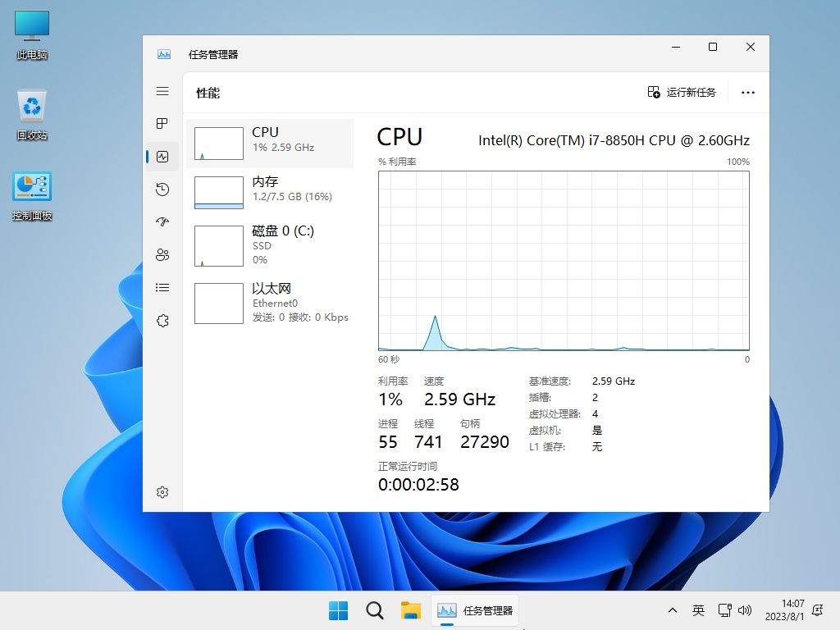840x630 pixels.
Task: Open the 此电脑 desktop icon
Action: pos(32,34)
